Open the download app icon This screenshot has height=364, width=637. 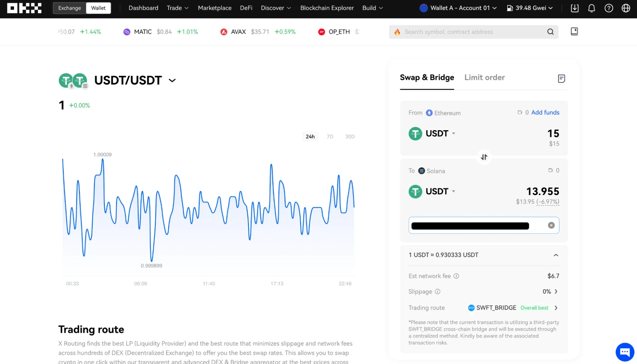point(575,8)
